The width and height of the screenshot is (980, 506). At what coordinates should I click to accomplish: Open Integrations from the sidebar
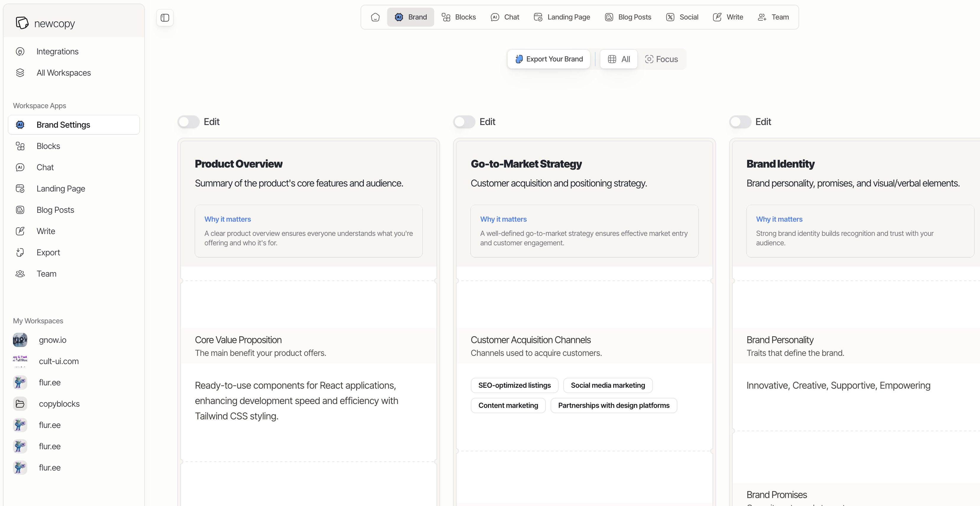click(57, 51)
